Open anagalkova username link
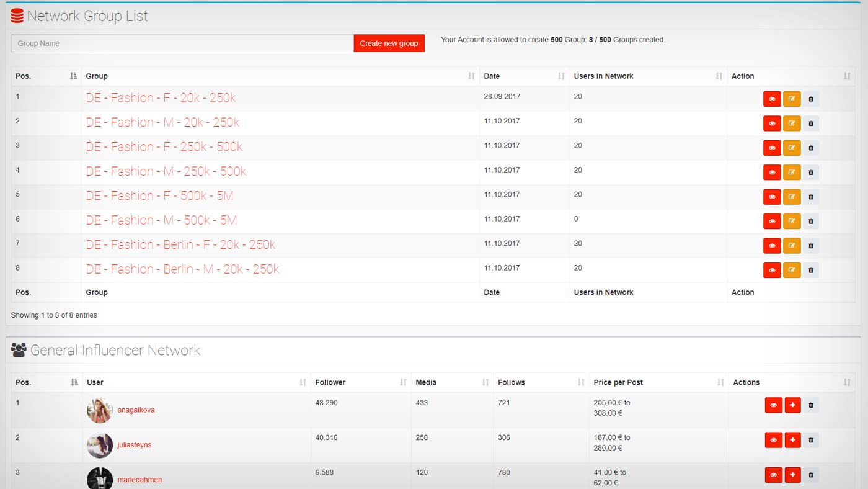Viewport: 868px width, 489px height. (136, 410)
